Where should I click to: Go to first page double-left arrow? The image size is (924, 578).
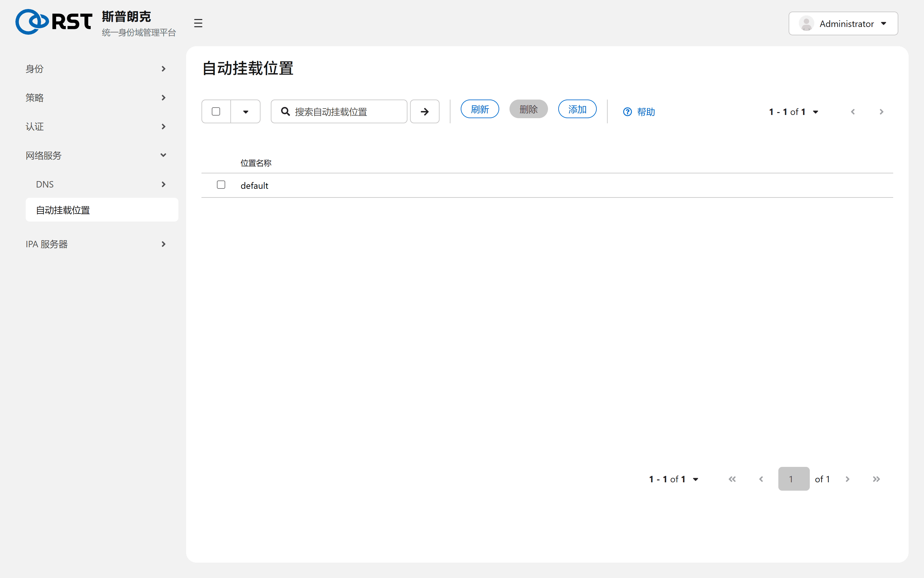[x=732, y=479]
